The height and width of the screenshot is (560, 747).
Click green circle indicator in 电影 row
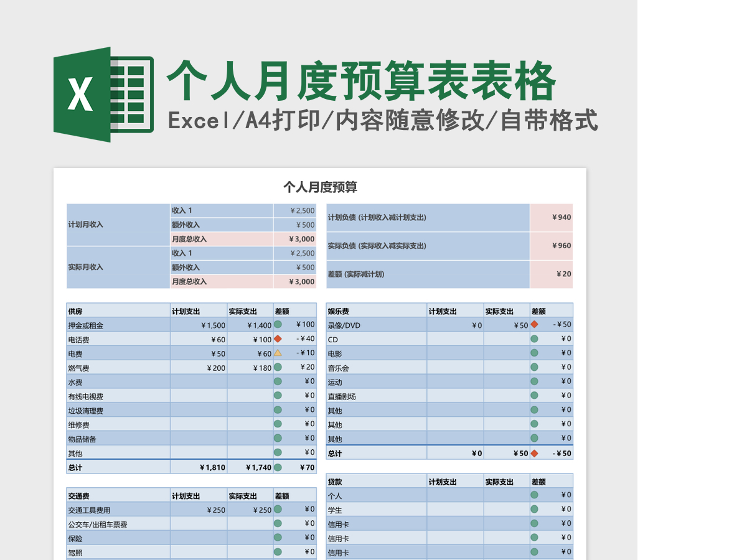(x=534, y=353)
